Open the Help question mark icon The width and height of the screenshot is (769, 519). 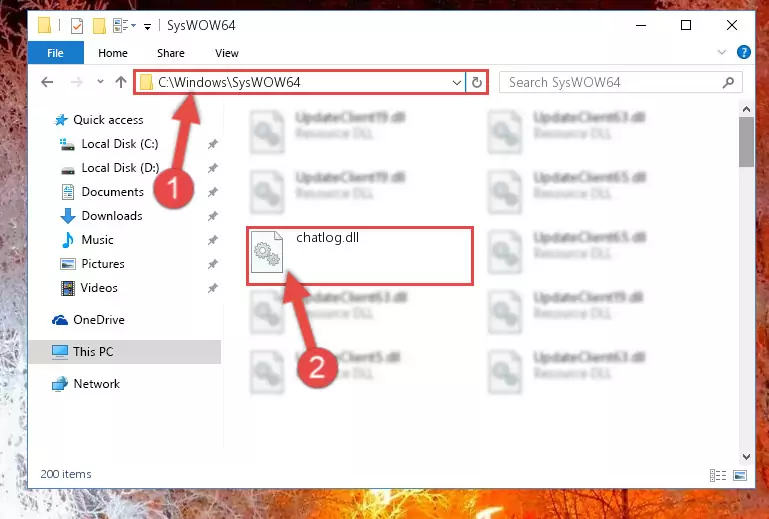click(x=743, y=52)
